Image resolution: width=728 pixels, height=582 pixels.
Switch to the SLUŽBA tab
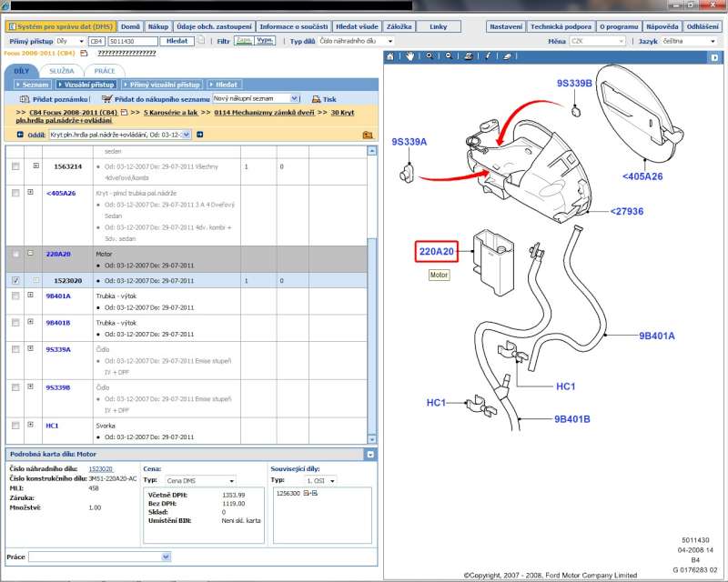coord(62,70)
